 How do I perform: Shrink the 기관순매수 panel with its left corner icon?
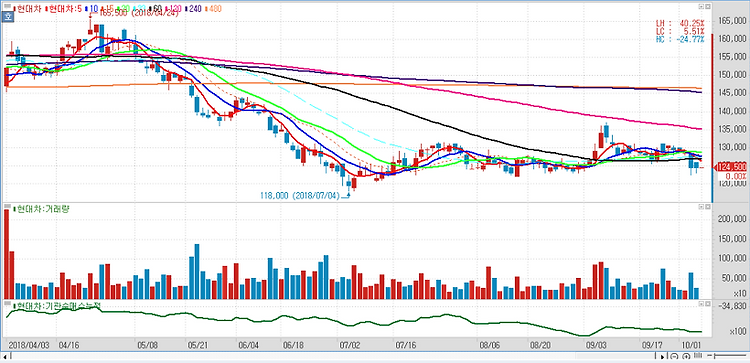tap(701, 304)
